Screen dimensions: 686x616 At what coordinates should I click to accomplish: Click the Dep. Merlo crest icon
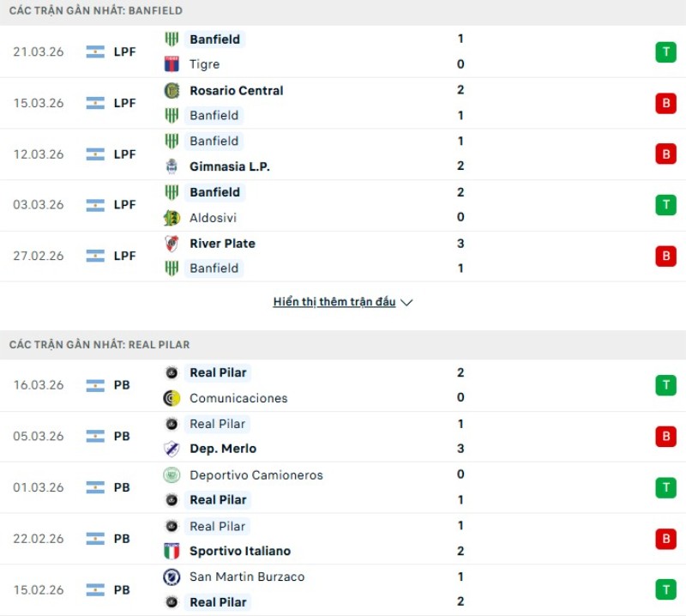click(x=171, y=449)
